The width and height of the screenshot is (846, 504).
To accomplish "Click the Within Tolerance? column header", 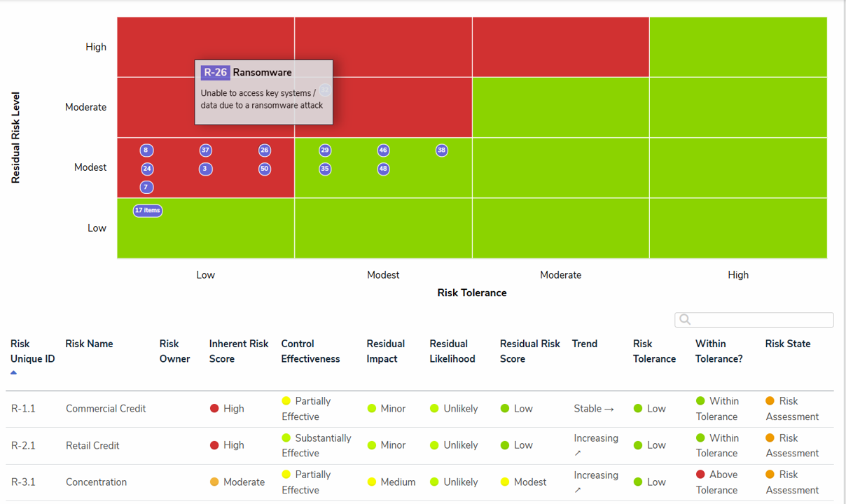I will [x=719, y=351].
